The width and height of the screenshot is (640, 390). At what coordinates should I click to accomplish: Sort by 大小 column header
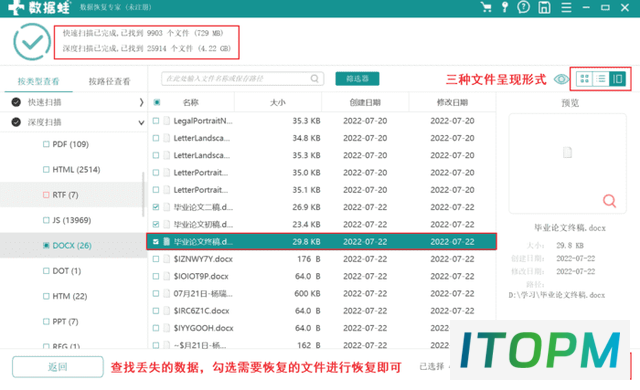click(x=278, y=102)
